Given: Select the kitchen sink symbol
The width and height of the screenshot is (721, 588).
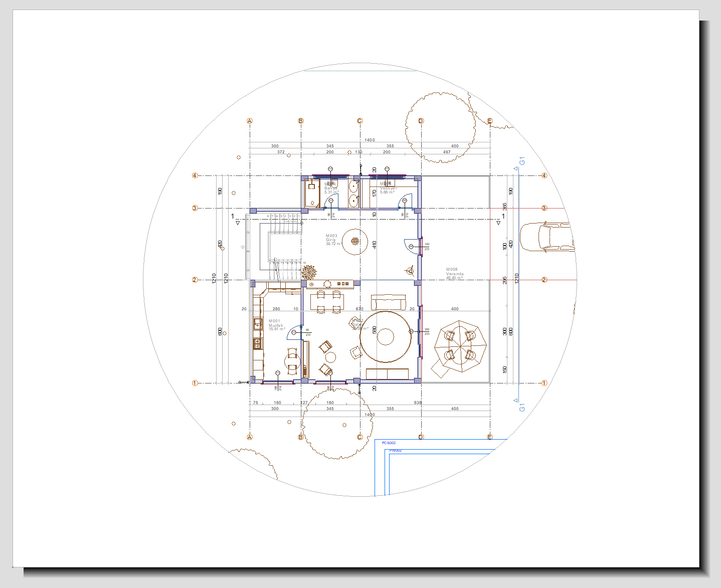Looking at the screenshot, I should point(258,324).
